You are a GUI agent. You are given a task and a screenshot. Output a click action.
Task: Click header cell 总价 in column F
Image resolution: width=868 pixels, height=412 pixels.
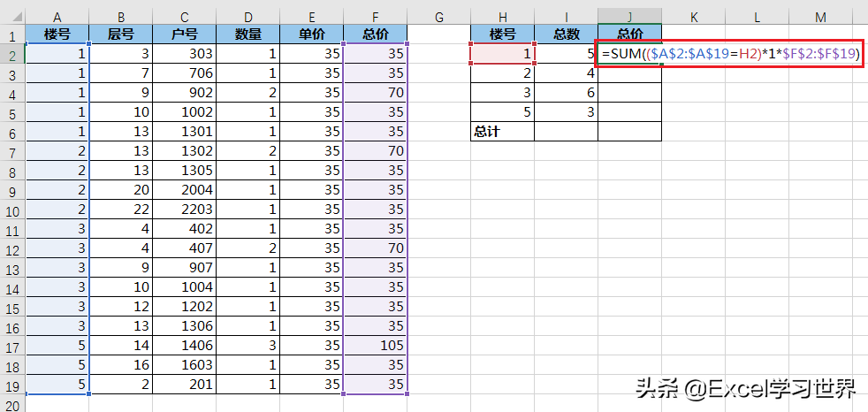[x=376, y=34]
